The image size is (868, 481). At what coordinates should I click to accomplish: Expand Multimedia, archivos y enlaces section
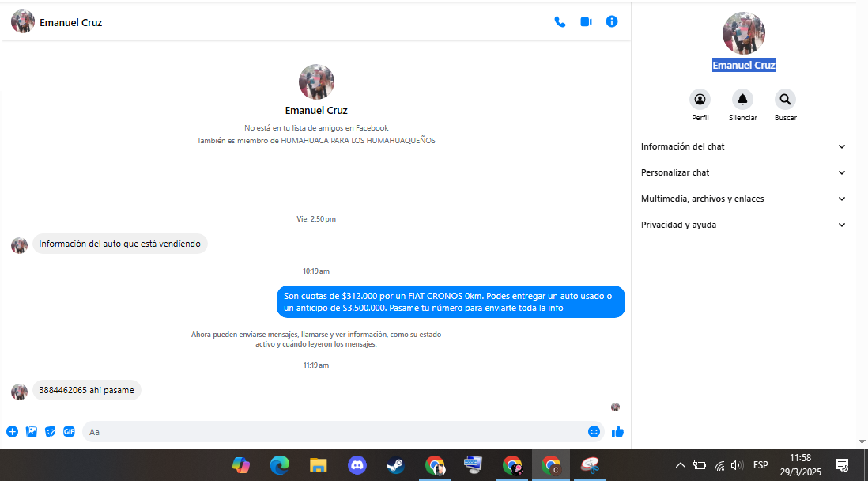(742, 199)
